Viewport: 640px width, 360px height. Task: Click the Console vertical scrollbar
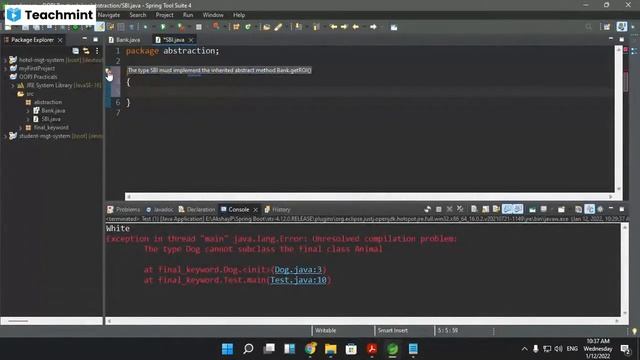coord(624,269)
